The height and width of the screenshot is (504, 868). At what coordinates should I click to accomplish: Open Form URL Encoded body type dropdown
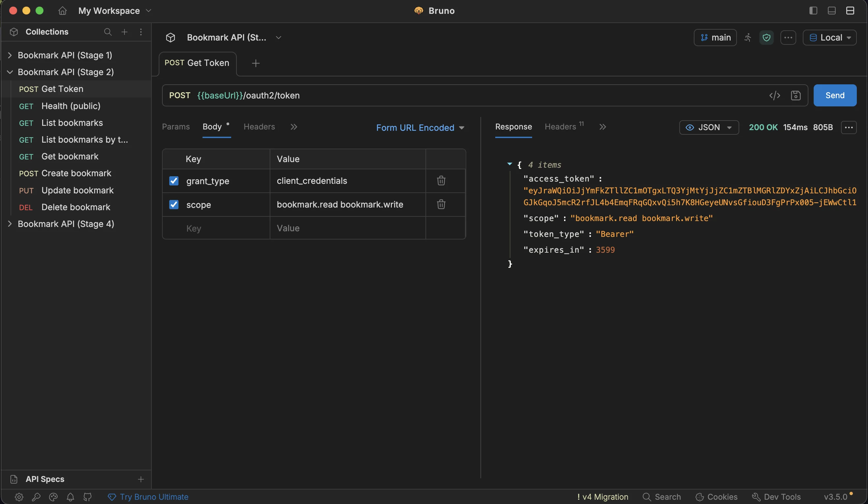click(420, 128)
